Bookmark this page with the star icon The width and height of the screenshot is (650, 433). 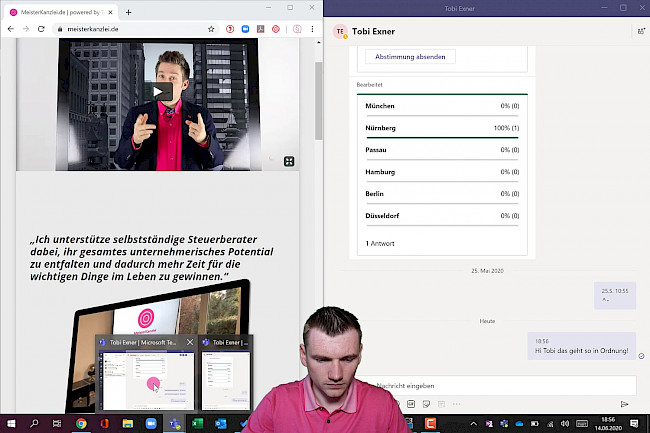click(211, 29)
